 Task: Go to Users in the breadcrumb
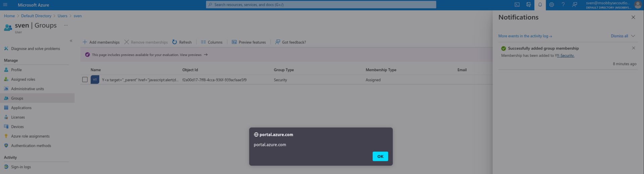pyautogui.click(x=62, y=16)
